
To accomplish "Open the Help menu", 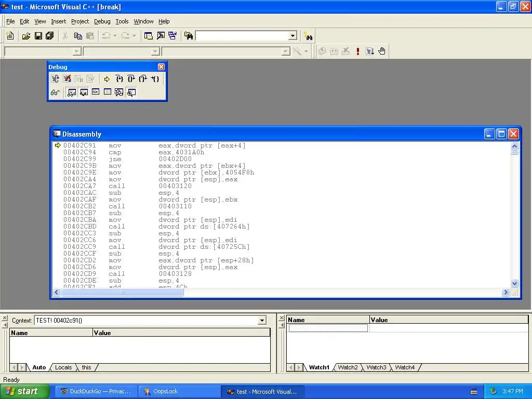I will click(164, 21).
